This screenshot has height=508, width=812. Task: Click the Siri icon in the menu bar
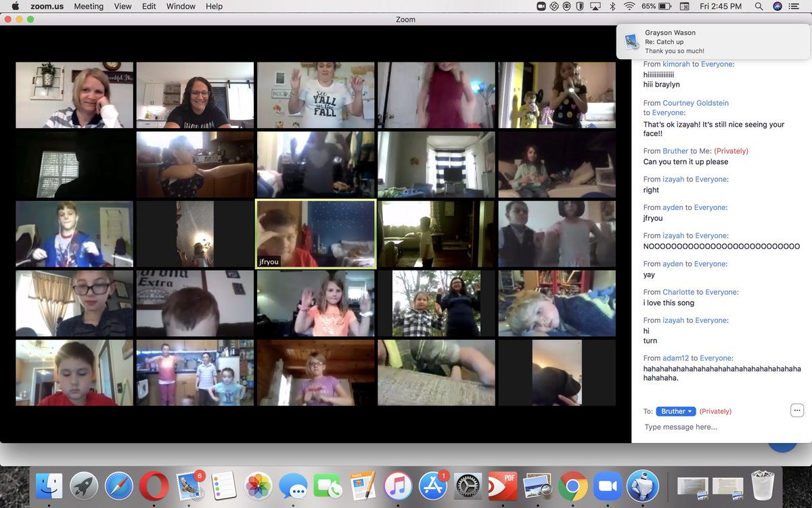point(777,6)
